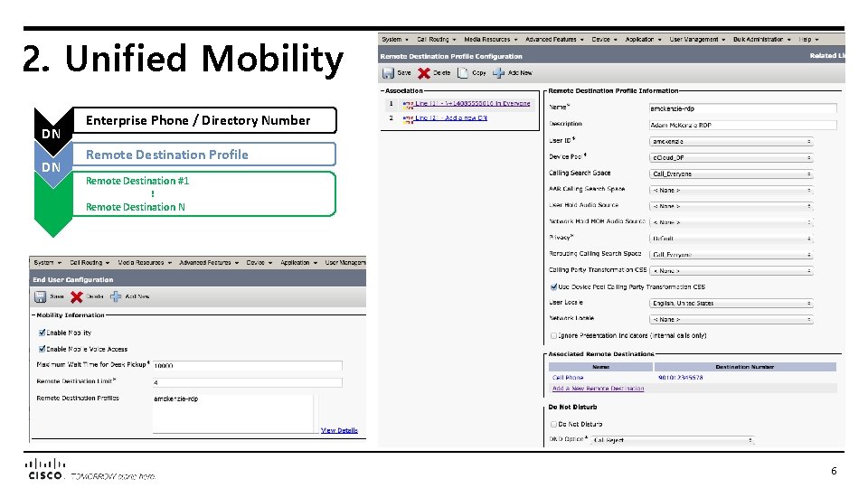Viewport: 868px width, 488px height.
Task: Click the red Delete X in End User Configuration
Action: click(x=76, y=297)
